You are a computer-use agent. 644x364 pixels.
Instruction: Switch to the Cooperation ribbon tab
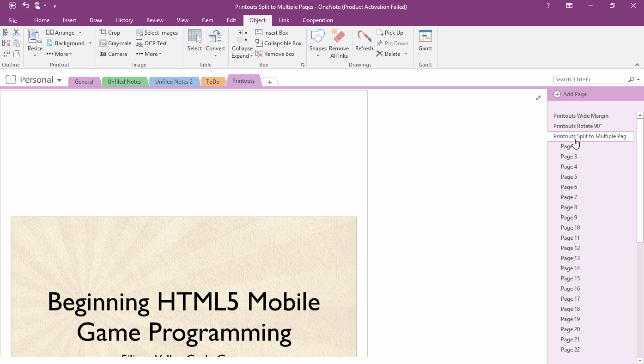318,20
